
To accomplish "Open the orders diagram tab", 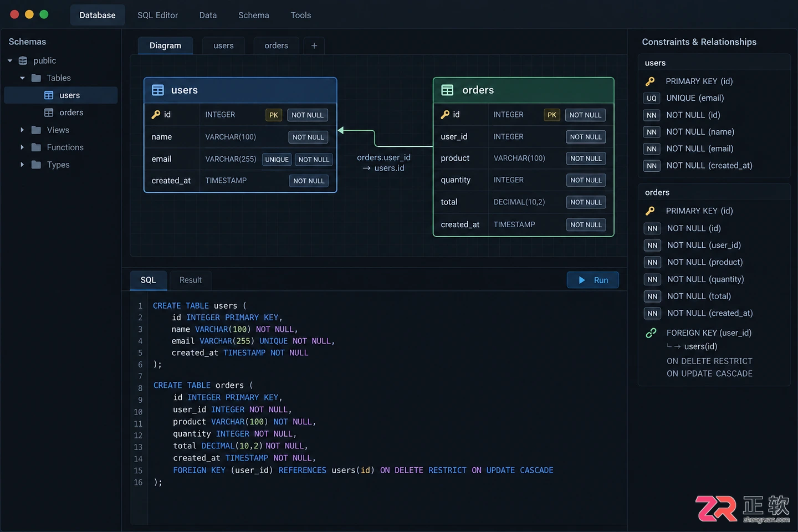I will (277, 45).
